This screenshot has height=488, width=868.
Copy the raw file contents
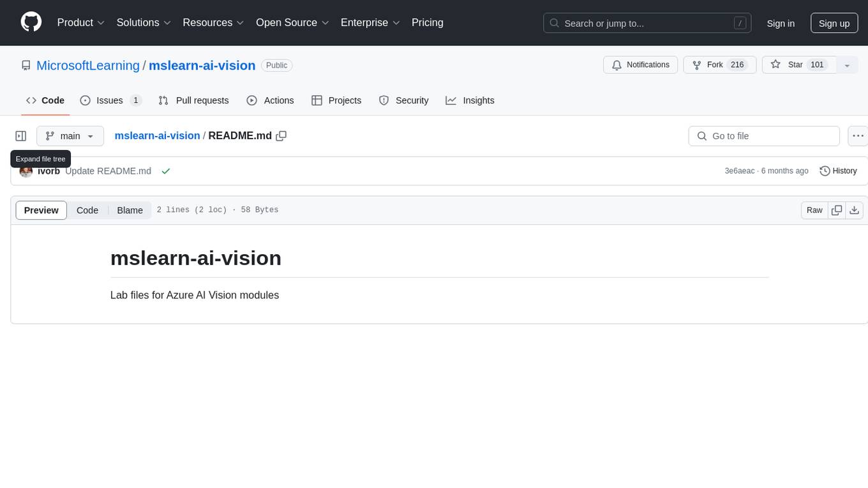point(837,210)
